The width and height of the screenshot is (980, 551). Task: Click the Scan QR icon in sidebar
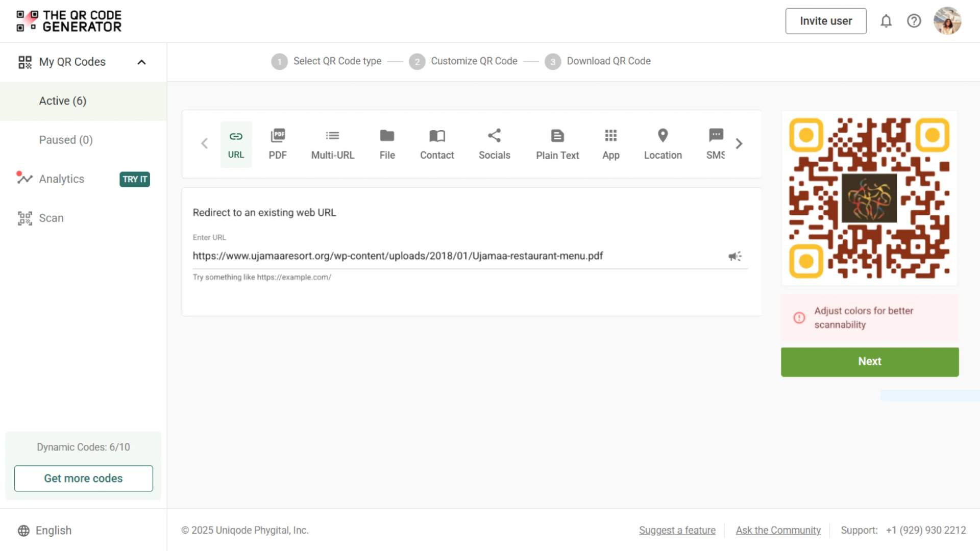point(25,218)
